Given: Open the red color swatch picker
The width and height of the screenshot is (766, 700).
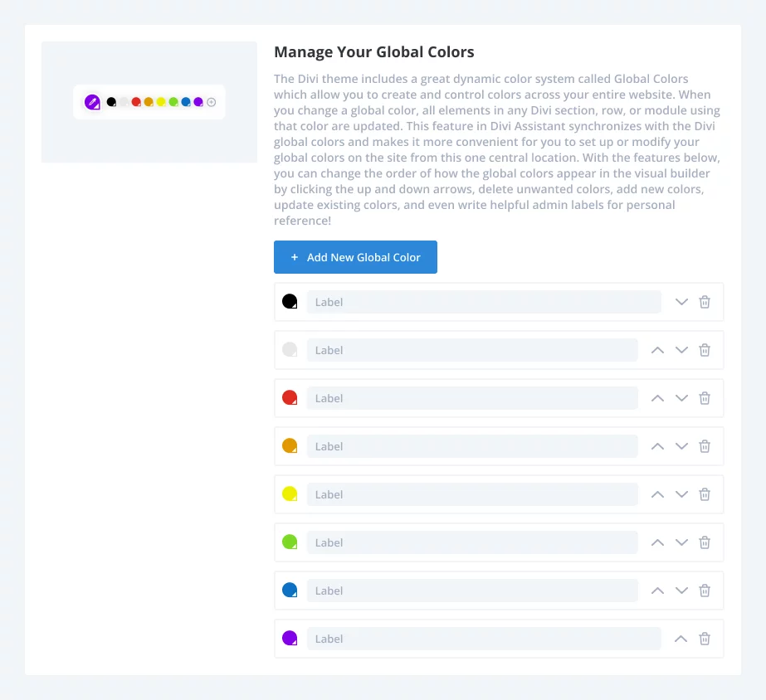Looking at the screenshot, I should pyautogui.click(x=290, y=397).
